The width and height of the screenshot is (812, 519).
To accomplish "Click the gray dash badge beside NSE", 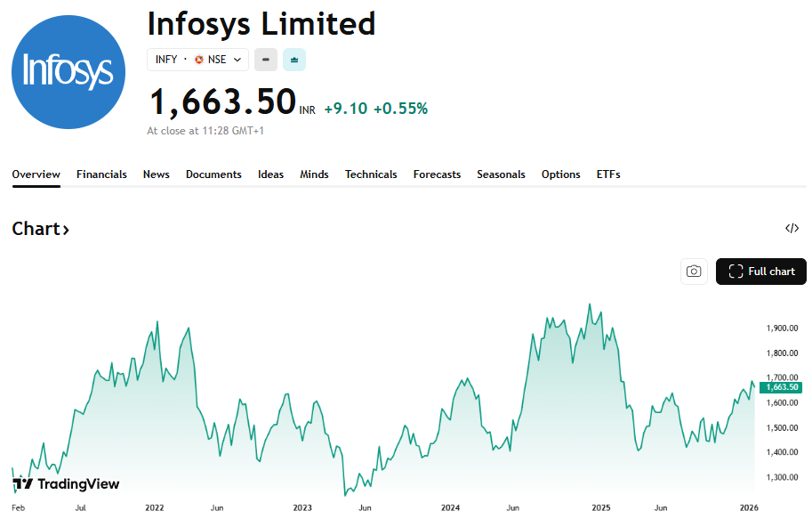I will 266,60.
